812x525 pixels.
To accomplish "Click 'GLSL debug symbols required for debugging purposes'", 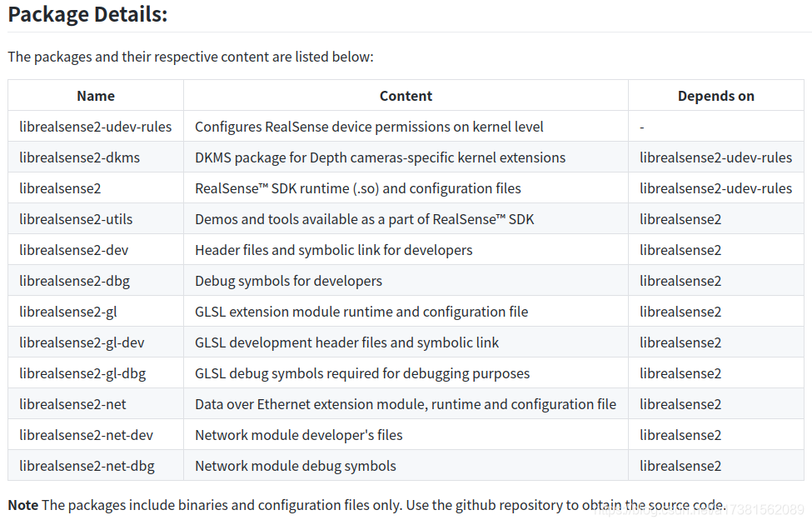I will pyautogui.click(x=362, y=373).
